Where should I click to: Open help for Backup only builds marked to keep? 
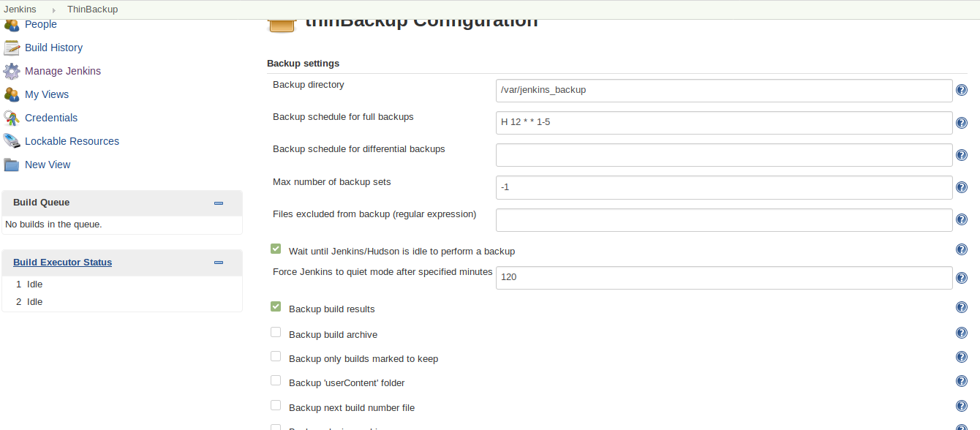tap(962, 357)
